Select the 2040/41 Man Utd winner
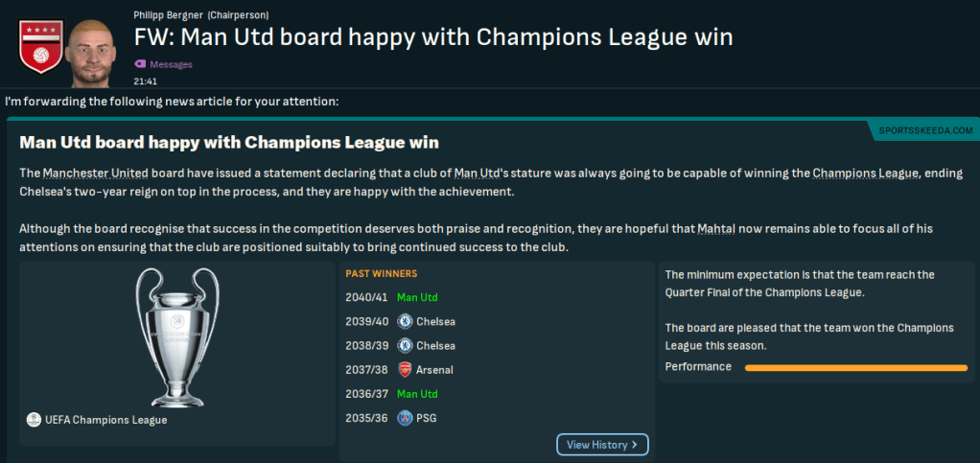This screenshot has height=463, width=980. (x=417, y=297)
